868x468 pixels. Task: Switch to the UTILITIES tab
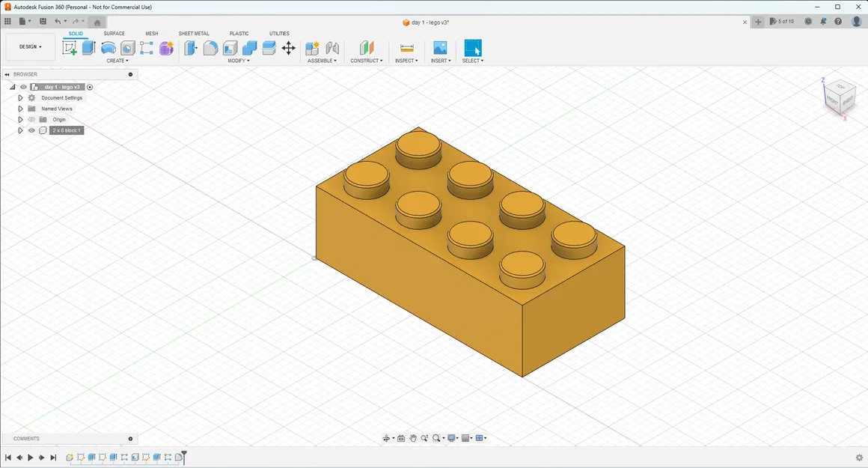280,34
